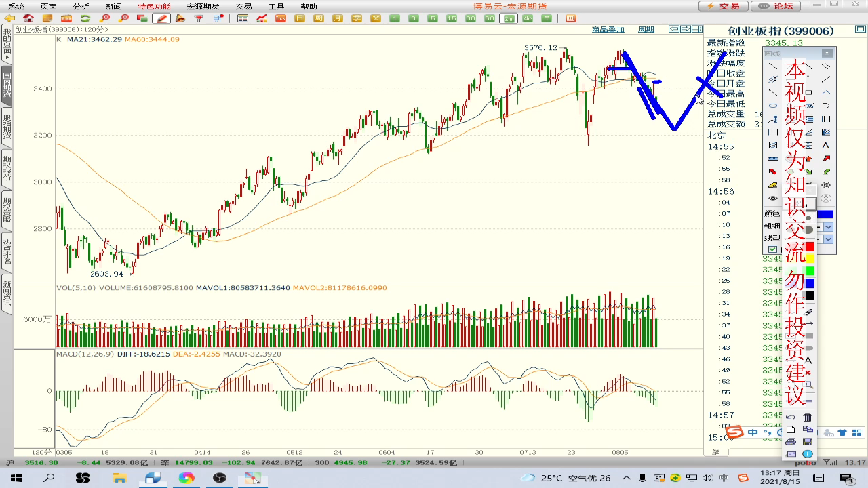This screenshot has width=868, height=488.
Task: Switch to the 60-minute period button
Action: (x=490, y=18)
